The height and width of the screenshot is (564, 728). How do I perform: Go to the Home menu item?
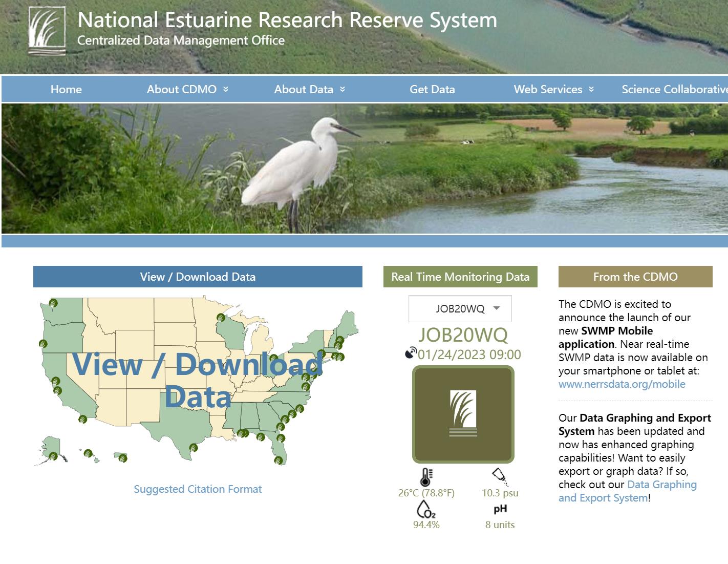click(x=66, y=89)
